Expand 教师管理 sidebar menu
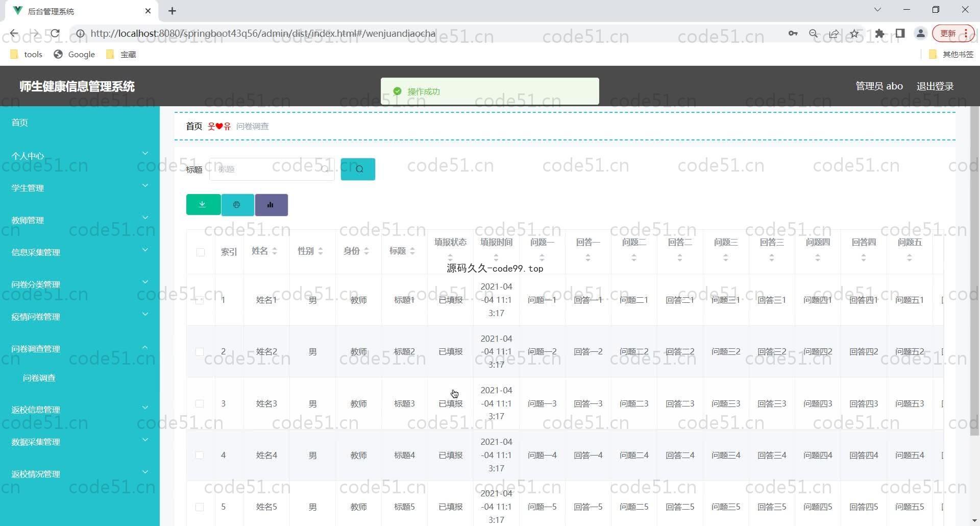Screen dimensions: 980x526 pos(80,220)
